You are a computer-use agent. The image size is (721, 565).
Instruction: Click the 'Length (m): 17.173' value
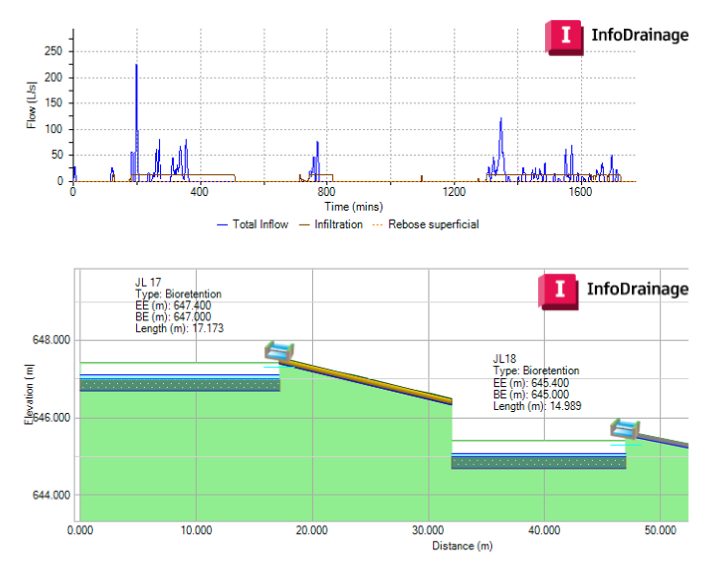[179, 328]
